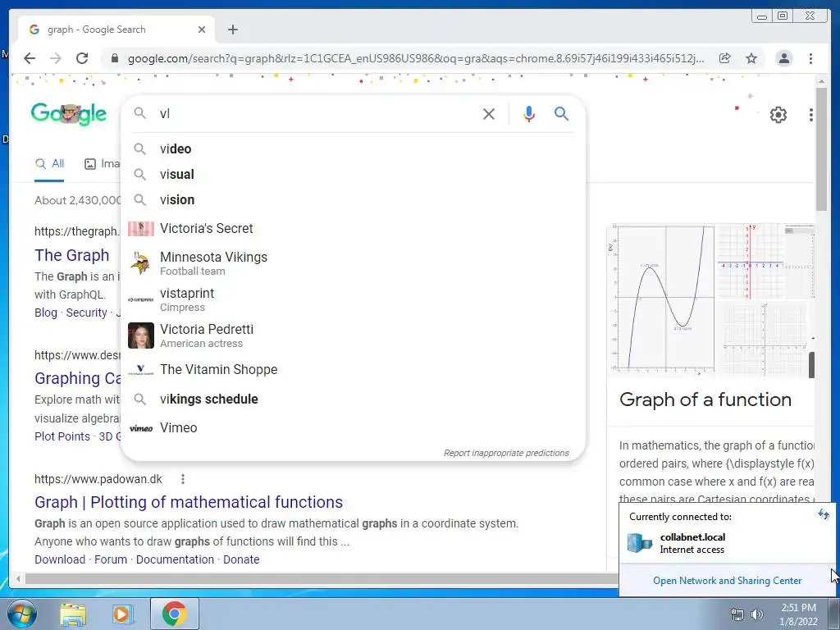Open Windows Explorer from taskbar

(x=73, y=614)
